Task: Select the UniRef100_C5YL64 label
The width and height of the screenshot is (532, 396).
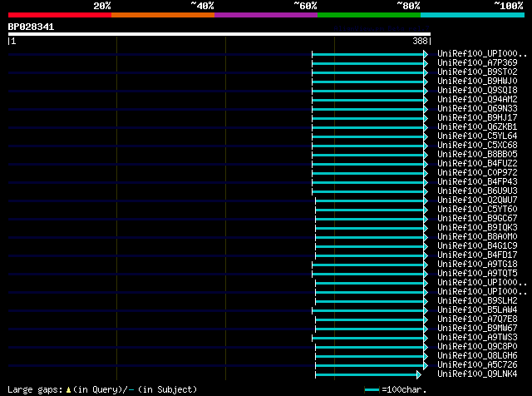Action: click(477, 136)
